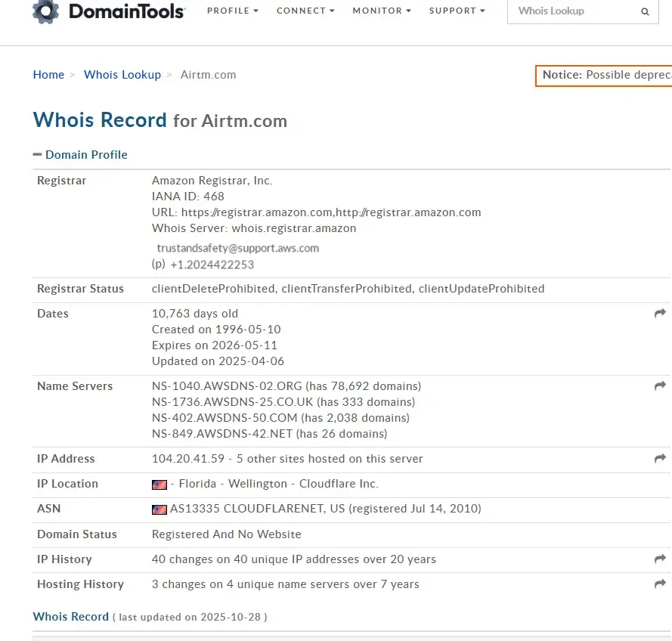Image resolution: width=672 pixels, height=641 pixels.
Task: Click the flag icon in IP Location row
Action: (x=159, y=485)
